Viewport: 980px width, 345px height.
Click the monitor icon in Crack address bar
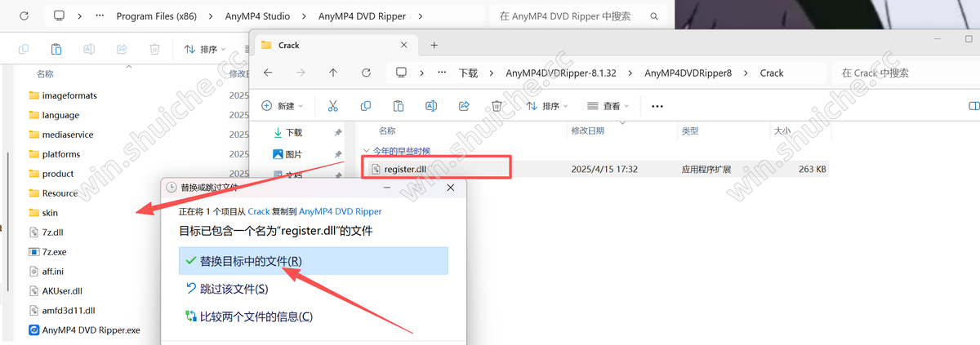click(x=401, y=73)
